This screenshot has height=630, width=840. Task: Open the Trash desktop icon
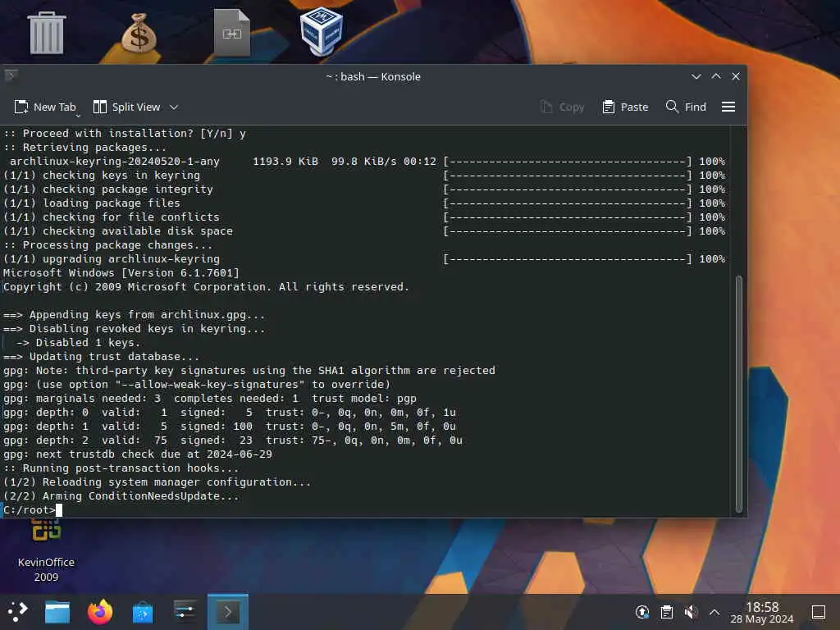pyautogui.click(x=47, y=33)
